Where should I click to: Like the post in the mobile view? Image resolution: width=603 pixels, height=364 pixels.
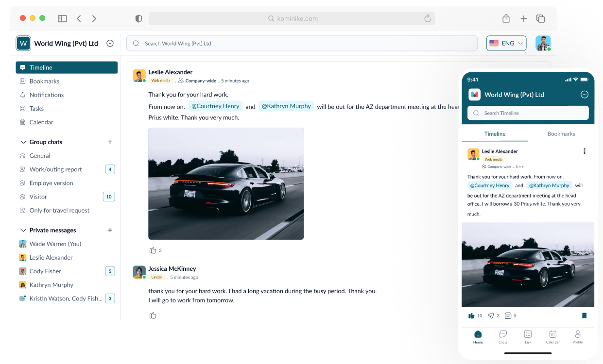(x=471, y=315)
